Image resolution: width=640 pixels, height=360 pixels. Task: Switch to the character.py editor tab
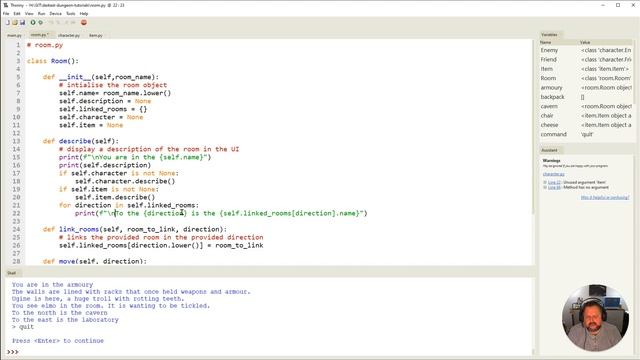pos(69,36)
